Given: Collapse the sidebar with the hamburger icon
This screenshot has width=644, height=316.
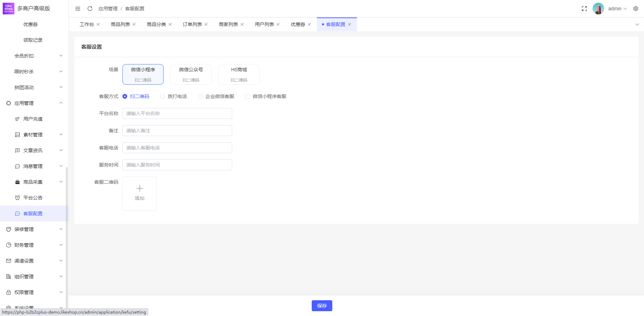Looking at the screenshot, I should pyautogui.click(x=78, y=9).
